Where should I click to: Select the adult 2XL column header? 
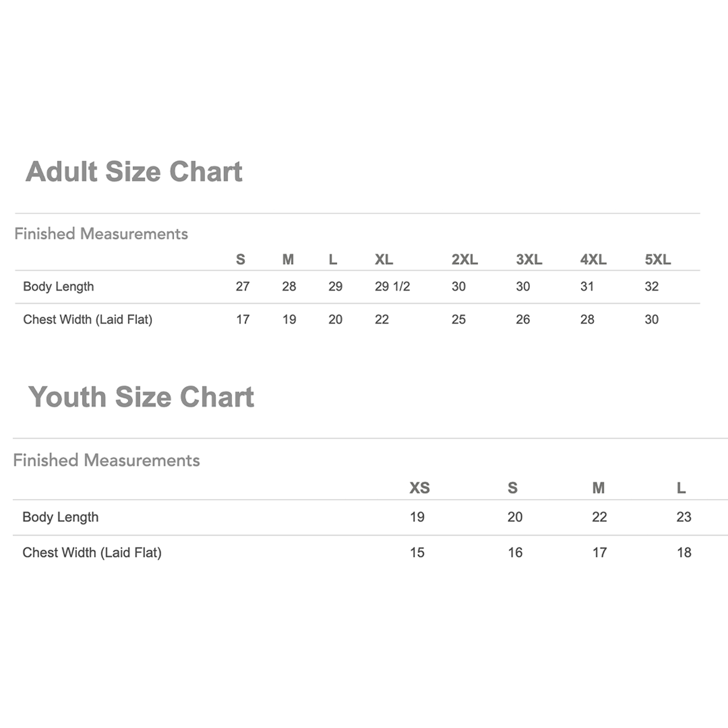click(x=464, y=259)
